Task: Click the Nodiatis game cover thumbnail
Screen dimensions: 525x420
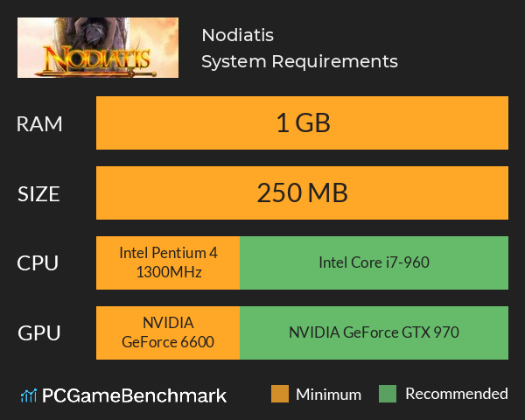Action: click(x=98, y=47)
